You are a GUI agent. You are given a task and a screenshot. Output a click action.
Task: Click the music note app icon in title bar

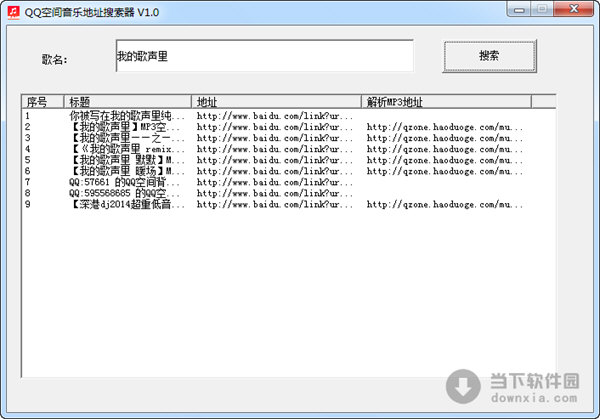coord(13,12)
